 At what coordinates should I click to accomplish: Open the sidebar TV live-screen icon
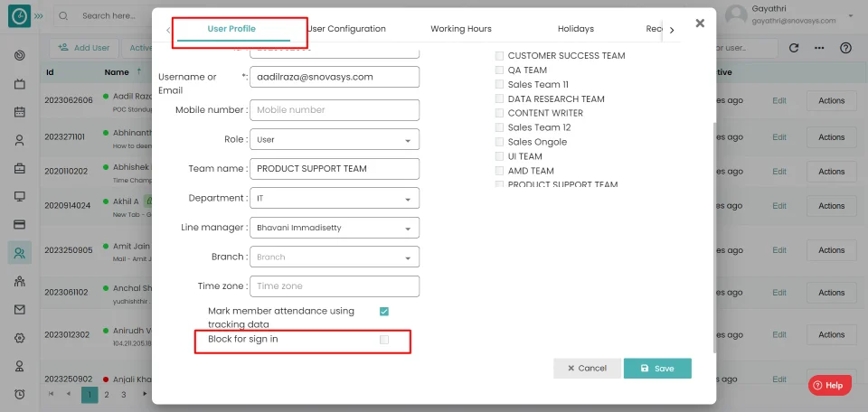coord(20,84)
